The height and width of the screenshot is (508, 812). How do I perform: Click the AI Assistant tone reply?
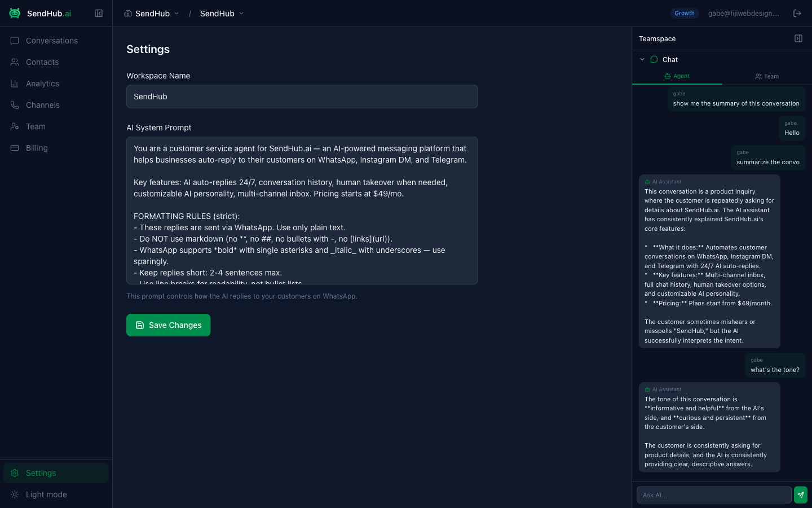tap(709, 427)
